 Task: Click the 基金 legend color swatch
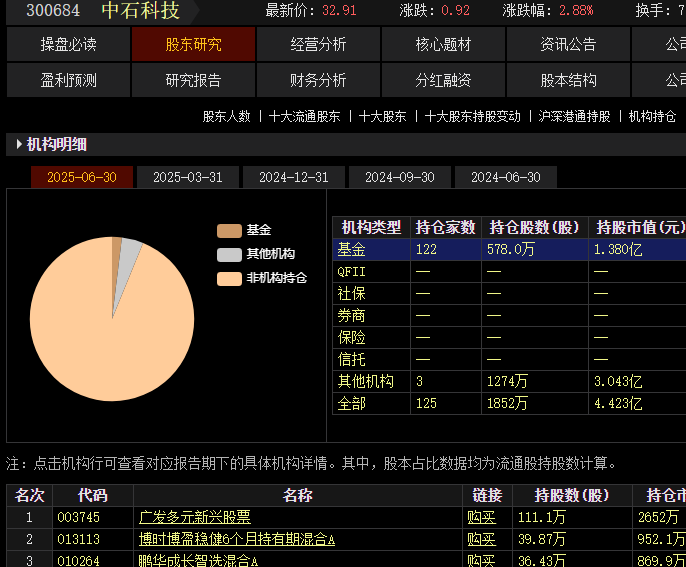coord(229,230)
